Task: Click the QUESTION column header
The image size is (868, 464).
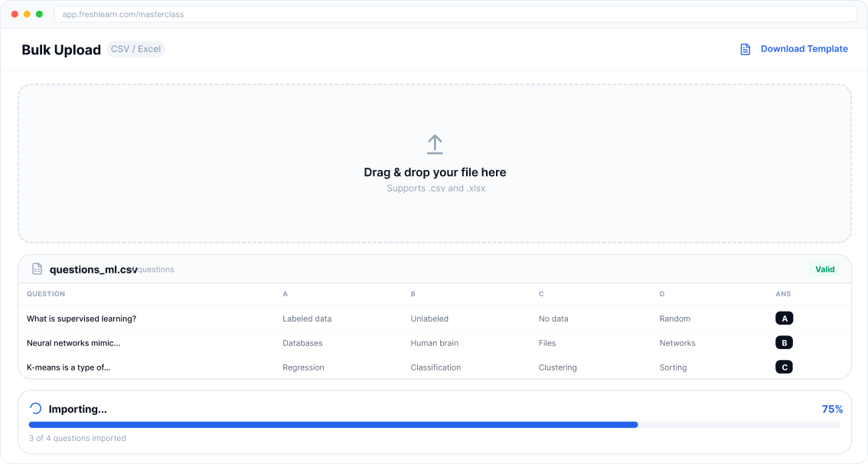Action: coord(46,294)
